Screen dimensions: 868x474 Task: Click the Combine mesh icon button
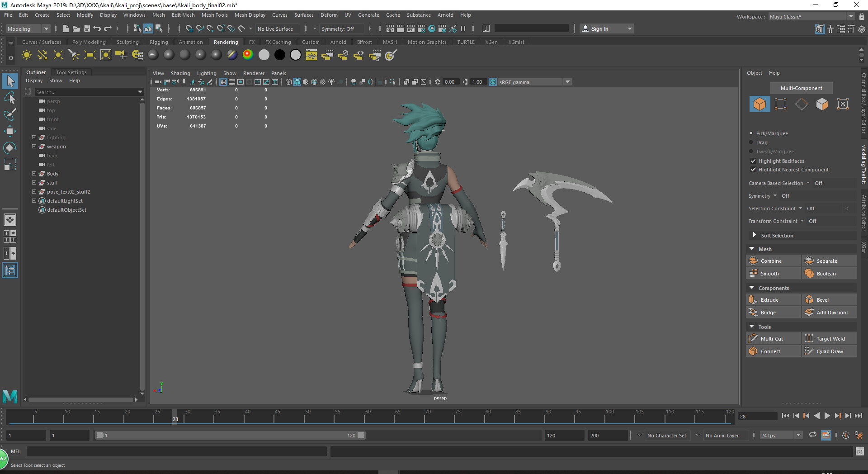[773, 261]
